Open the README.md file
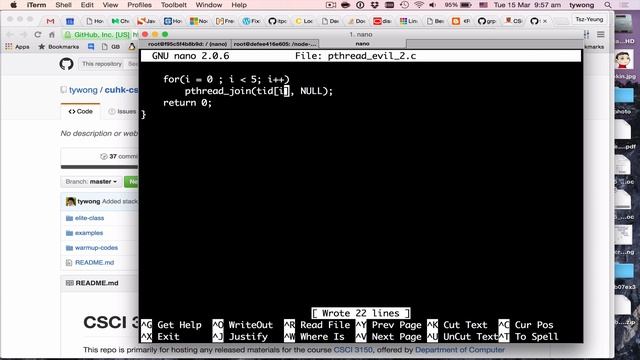 coord(94,262)
